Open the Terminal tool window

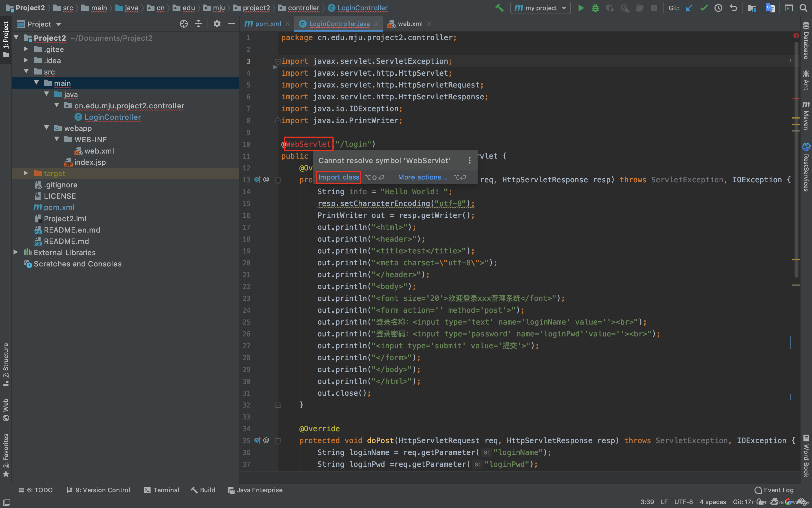pyautogui.click(x=161, y=490)
